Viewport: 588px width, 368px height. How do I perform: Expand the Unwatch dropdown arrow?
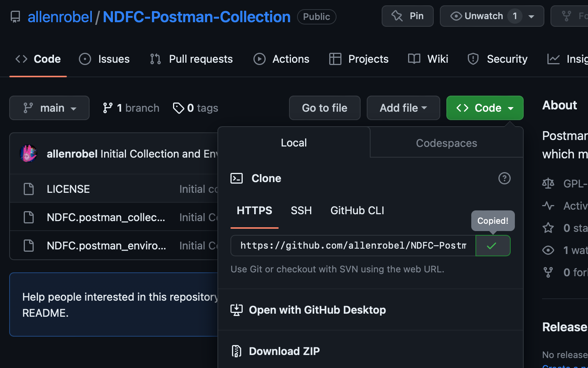pyautogui.click(x=531, y=16)
